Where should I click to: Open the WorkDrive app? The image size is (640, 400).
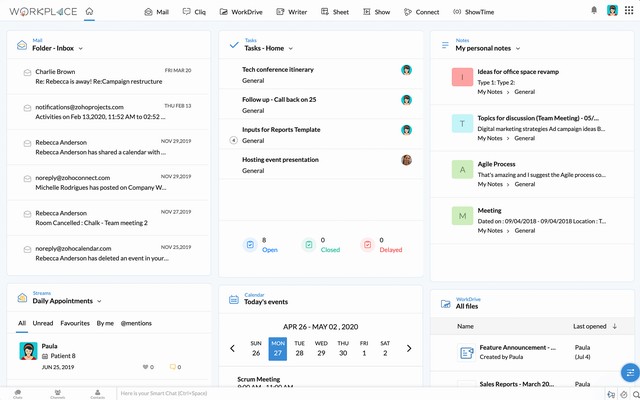[x=241, y=12]
